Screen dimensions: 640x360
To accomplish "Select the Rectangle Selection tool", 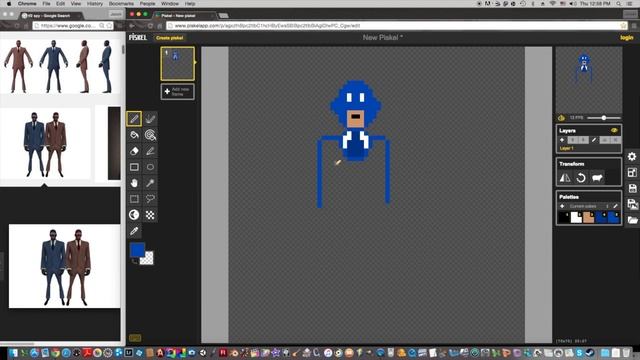I will [134, 199].
